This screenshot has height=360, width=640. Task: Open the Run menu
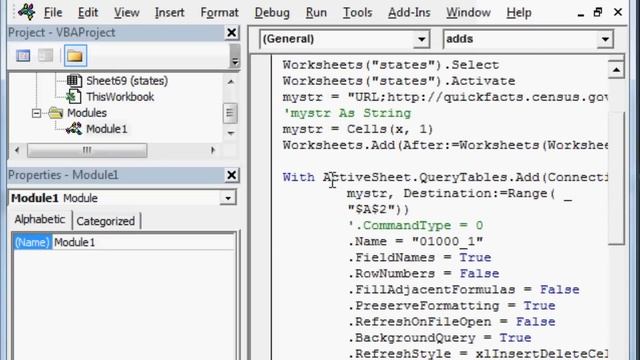click(x=316, y=12)
